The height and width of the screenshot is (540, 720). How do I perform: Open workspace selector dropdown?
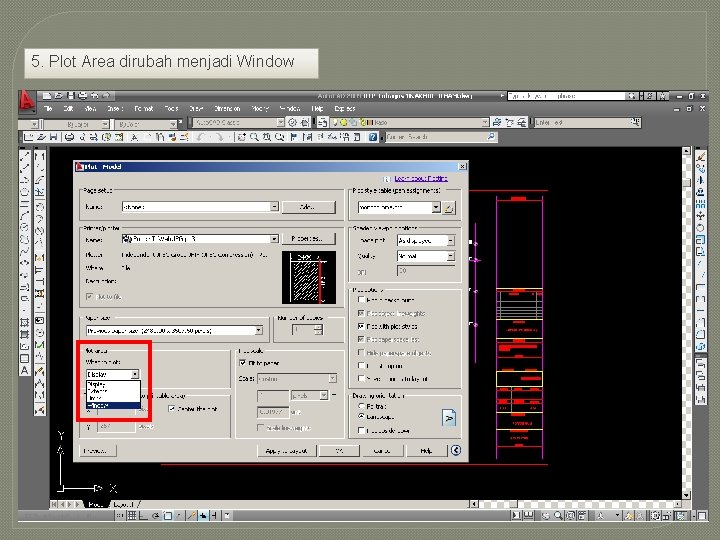click(x=281, y=123)
